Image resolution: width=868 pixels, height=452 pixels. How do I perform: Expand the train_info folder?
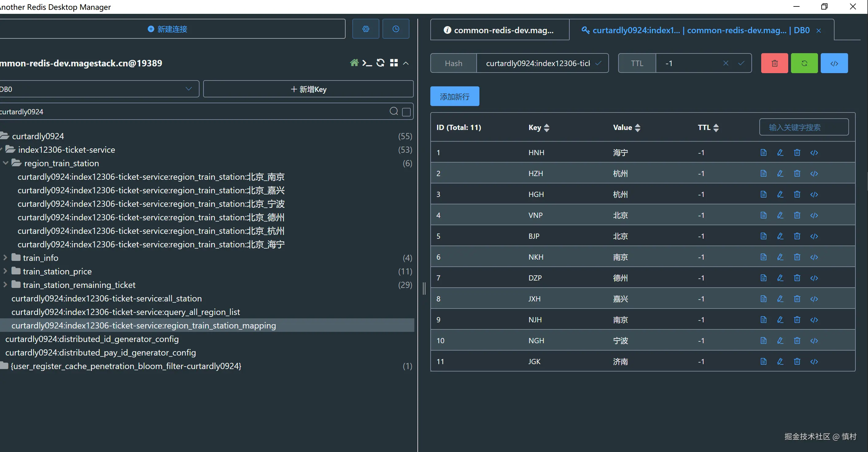(x=5, y=258)
